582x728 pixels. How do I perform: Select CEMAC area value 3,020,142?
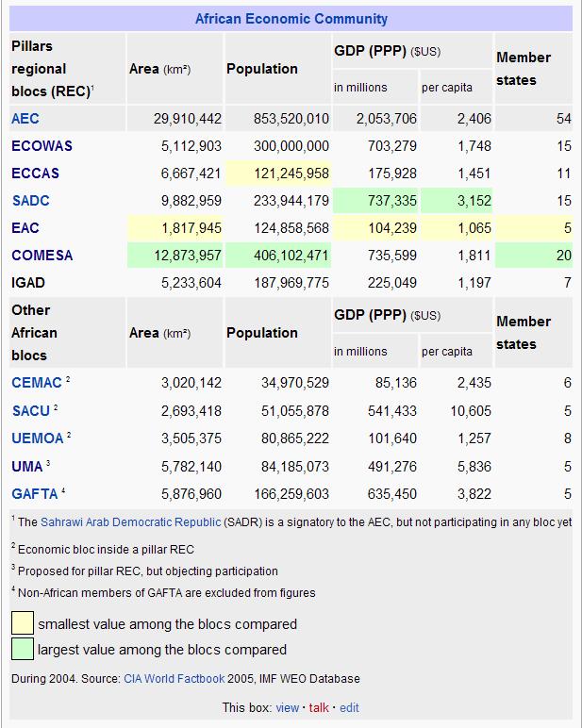click(191, 383)
